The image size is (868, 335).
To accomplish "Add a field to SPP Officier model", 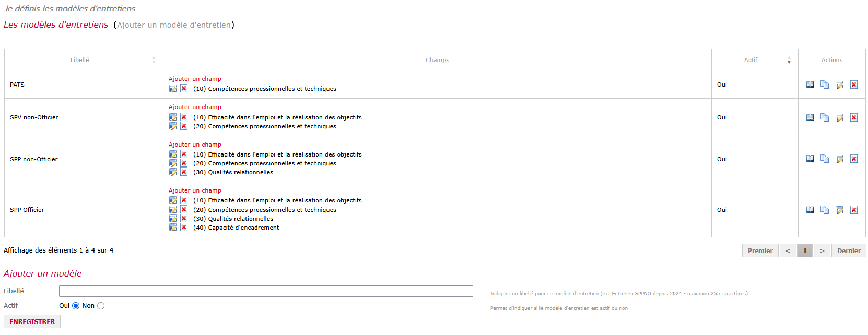I will tap(195, 190).
